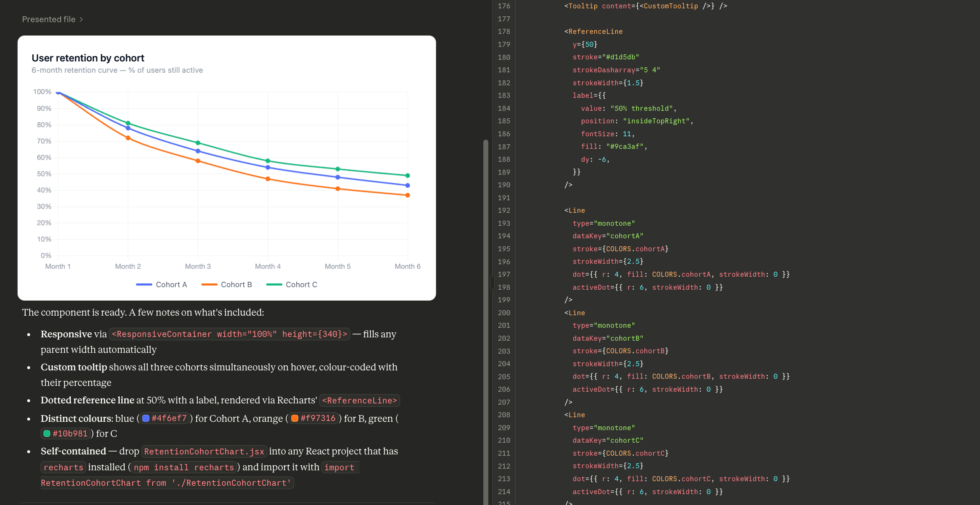The image size is (980, 505).
Task: Click the npm install recharts code chip
Action: [183, 467]
